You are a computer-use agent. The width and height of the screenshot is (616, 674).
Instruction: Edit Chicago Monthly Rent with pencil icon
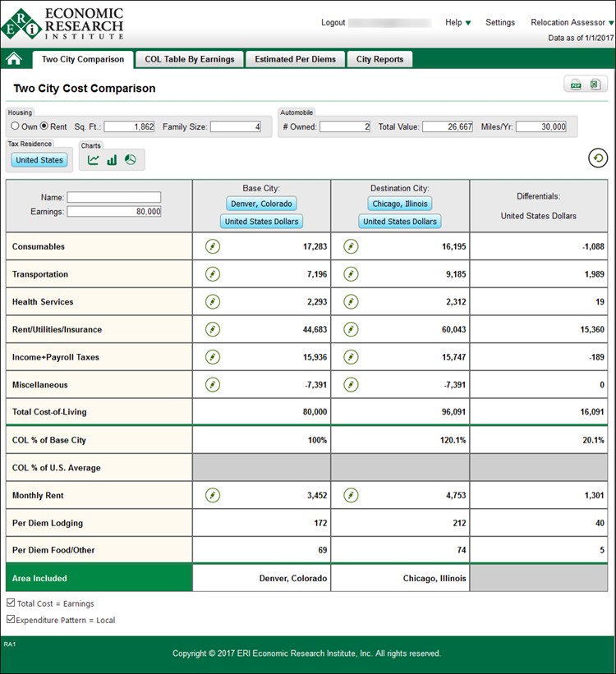(351, 495)
